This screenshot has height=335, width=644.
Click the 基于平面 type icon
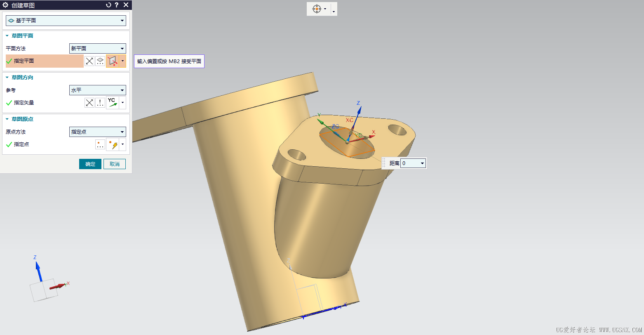(11, 20)
